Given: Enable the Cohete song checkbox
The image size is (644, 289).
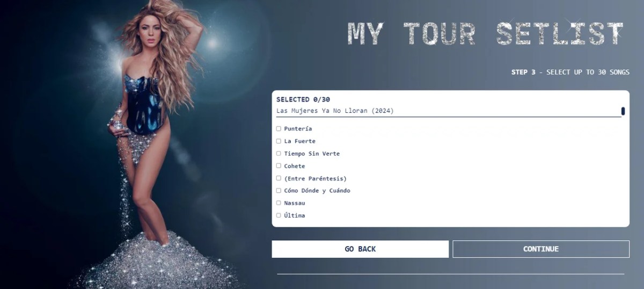Looking at the screenshot, I should click(279, 166).
